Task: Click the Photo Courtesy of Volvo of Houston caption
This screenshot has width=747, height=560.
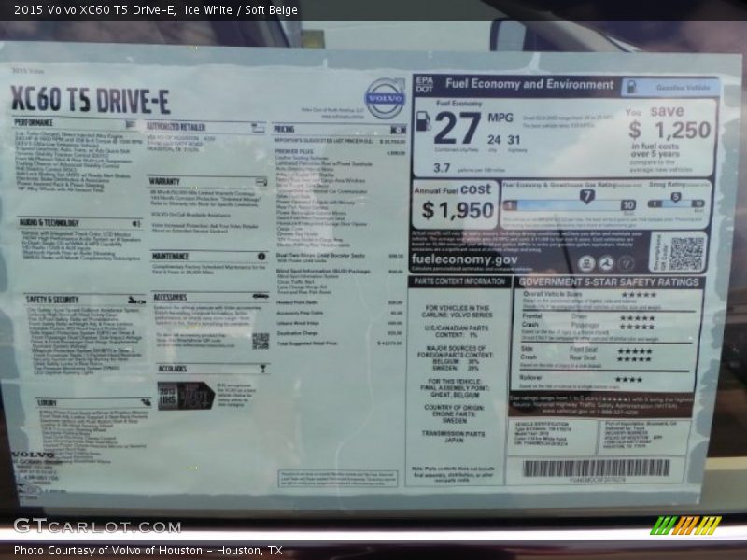Action: coord(148,551)
